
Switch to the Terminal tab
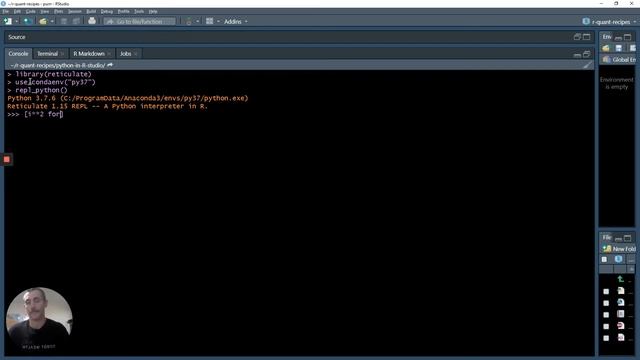[x=47, y=53]
